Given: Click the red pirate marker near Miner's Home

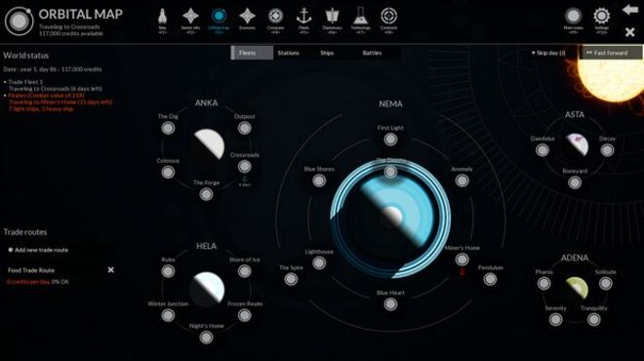Looking at the screenshot, I should 463,272.
